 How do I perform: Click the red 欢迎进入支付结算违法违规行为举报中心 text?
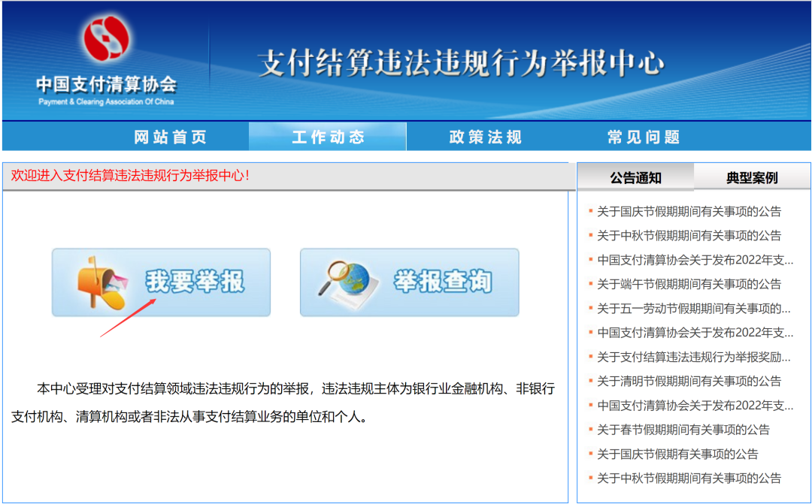(x=130, y=176)
